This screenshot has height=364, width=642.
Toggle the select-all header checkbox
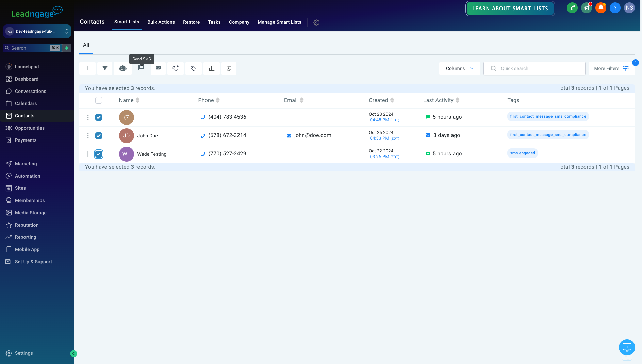coord(99,100)
